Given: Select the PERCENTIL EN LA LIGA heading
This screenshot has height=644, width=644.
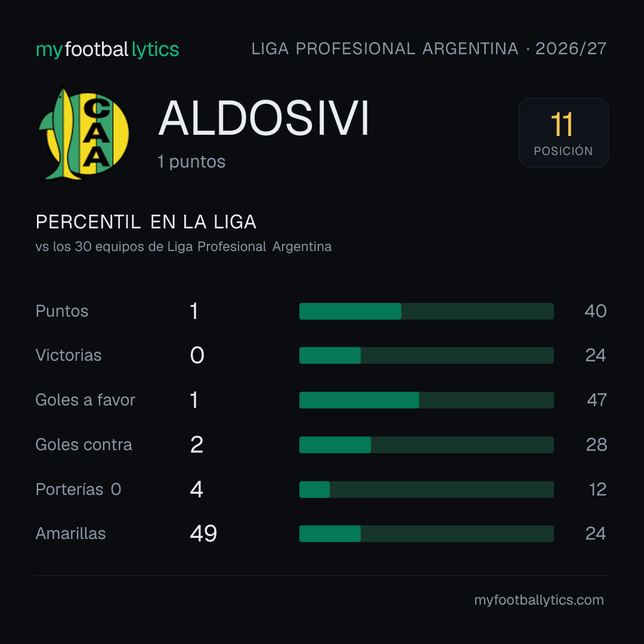Looking at the screenshot, I should (146, 222).
